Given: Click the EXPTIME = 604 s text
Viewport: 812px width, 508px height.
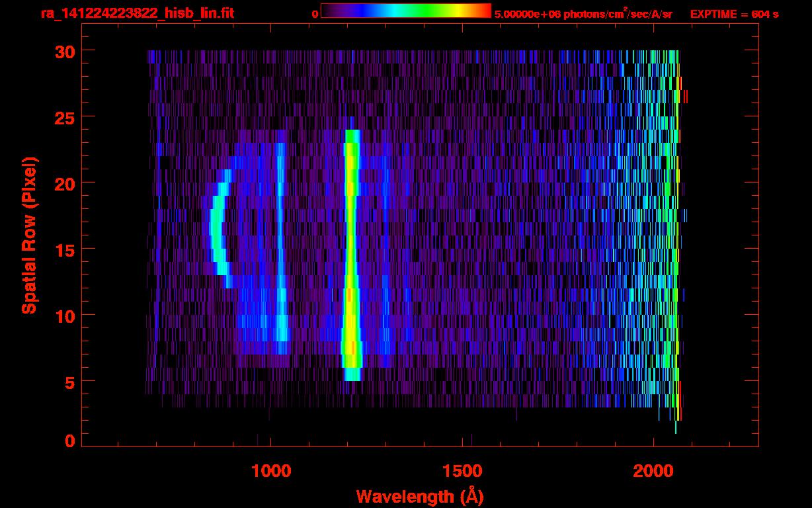Looking at the screenshot, I should click(x=734, y=14).
